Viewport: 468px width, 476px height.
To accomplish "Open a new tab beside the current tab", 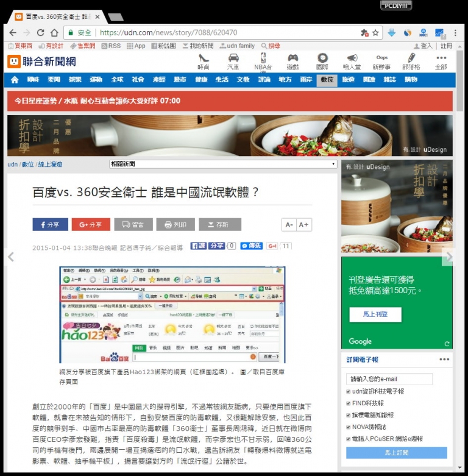I will pos(116,17).
